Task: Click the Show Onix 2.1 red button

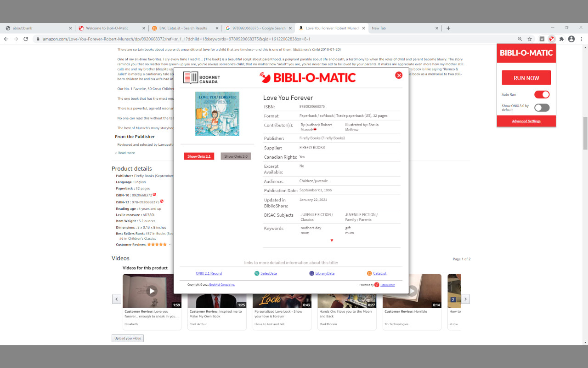Action: [199, 156]
